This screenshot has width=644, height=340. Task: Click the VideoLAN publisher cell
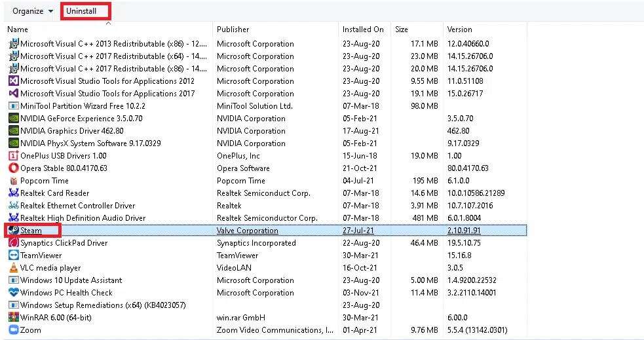pyautogui.click(x=234, y=268)
